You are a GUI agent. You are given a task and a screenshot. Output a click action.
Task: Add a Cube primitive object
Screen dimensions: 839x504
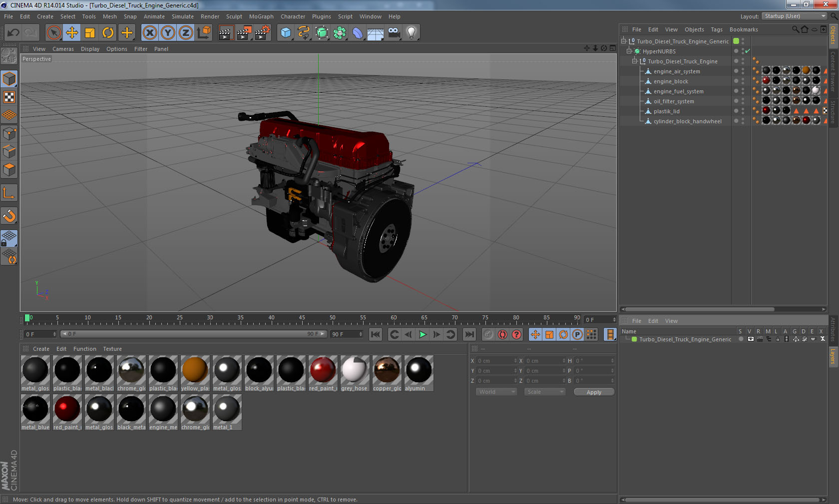[x=286, y=33]
